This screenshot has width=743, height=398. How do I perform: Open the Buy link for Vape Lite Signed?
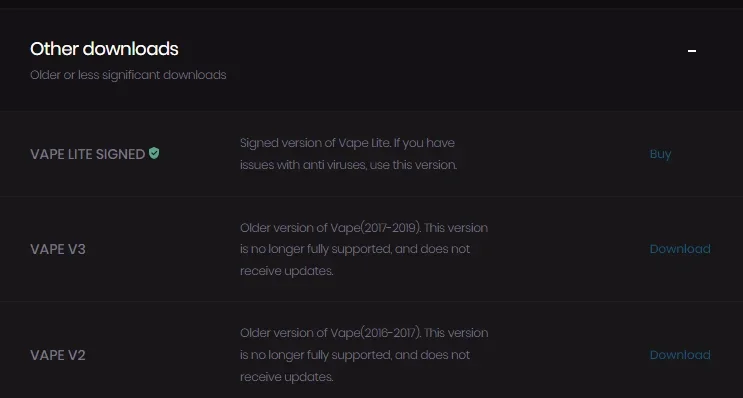660,154
